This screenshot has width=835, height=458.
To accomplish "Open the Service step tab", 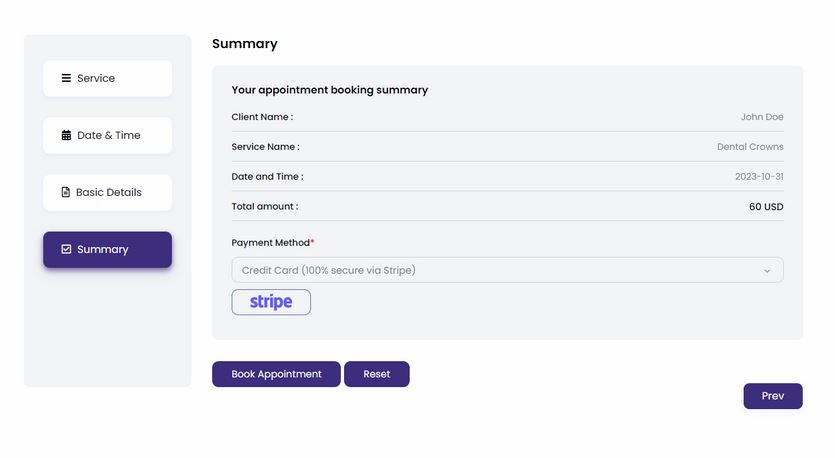I will (108, 78).
